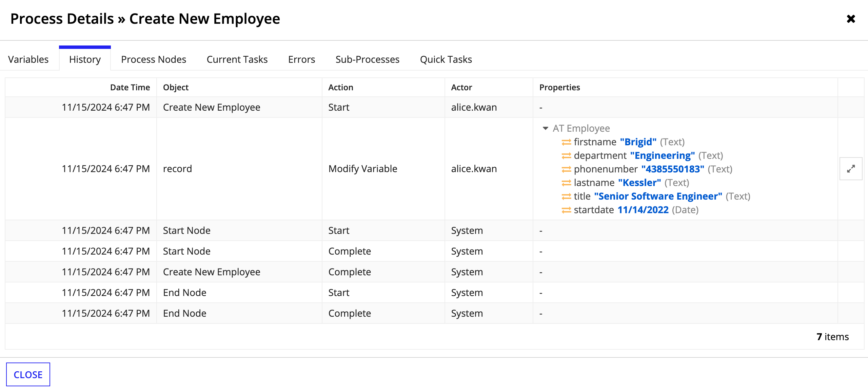
Task: Click the Actor column header
Action: tap(461, 87)
